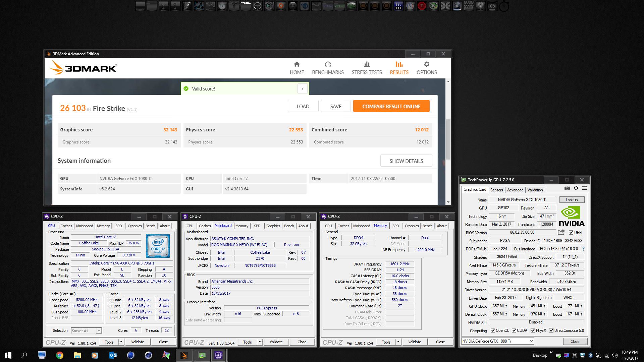
Task: Click the SAVE button in 3DMark
Action: click(x=336, y=106)
